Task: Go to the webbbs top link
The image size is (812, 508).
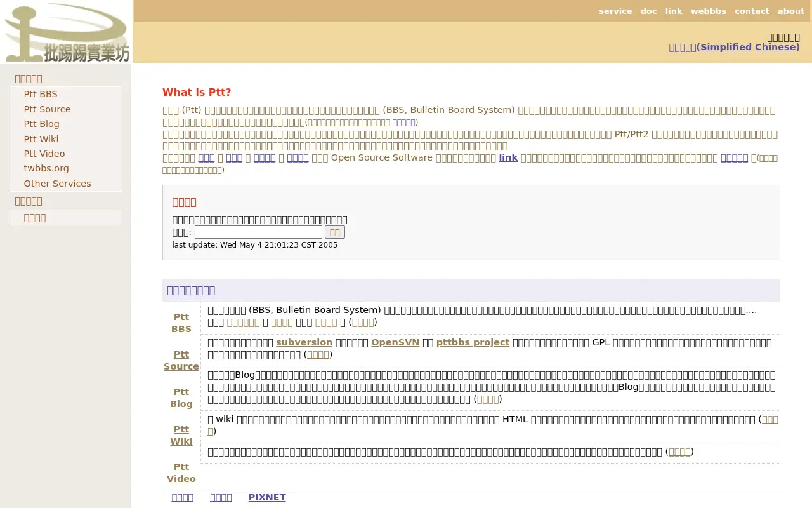Action: [x=708, y=11]
